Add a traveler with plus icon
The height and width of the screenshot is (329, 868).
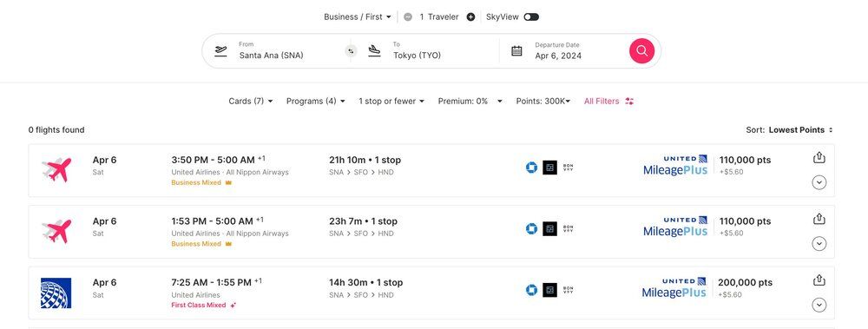[470, 16]
